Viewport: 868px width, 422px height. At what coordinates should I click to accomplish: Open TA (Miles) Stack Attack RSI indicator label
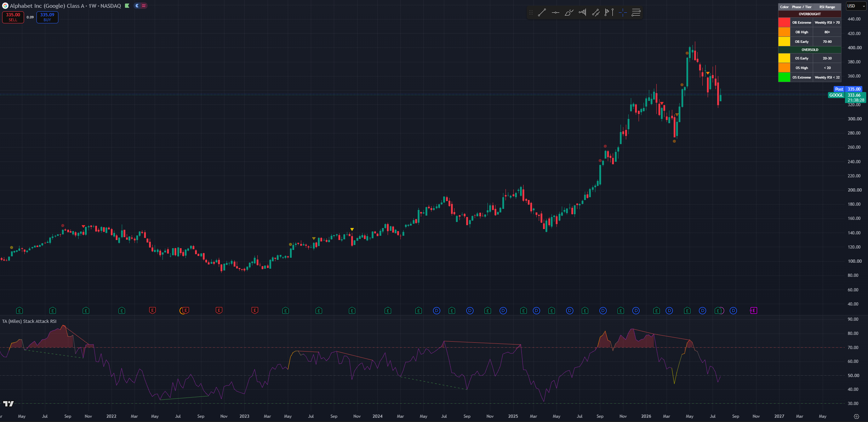click(x=29, y=321)
